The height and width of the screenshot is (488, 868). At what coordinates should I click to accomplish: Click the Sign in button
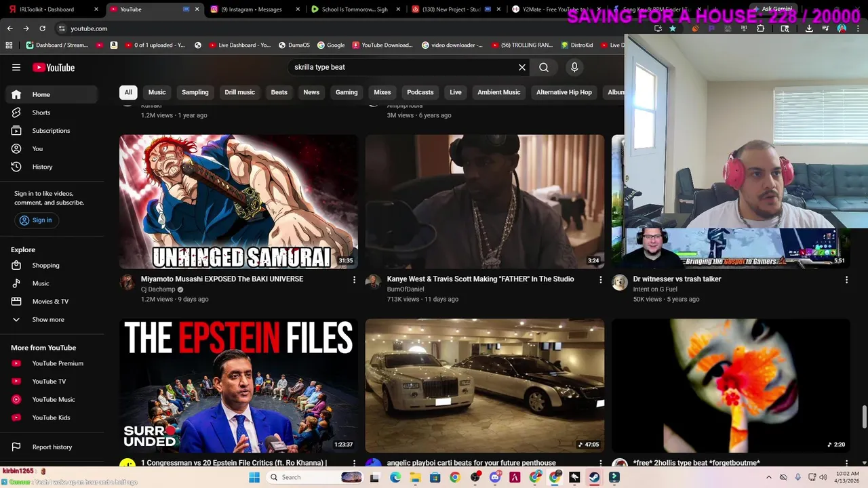point(37,220)
